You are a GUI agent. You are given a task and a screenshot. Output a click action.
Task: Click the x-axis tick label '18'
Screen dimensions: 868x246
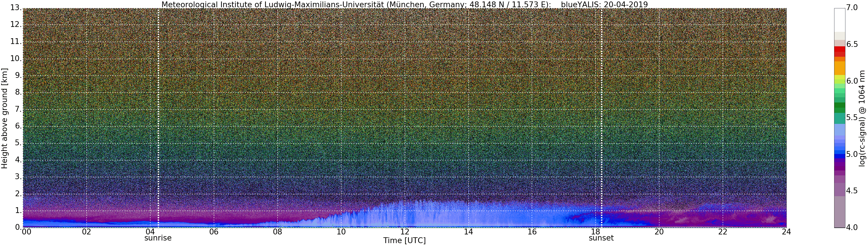[595, 232]
